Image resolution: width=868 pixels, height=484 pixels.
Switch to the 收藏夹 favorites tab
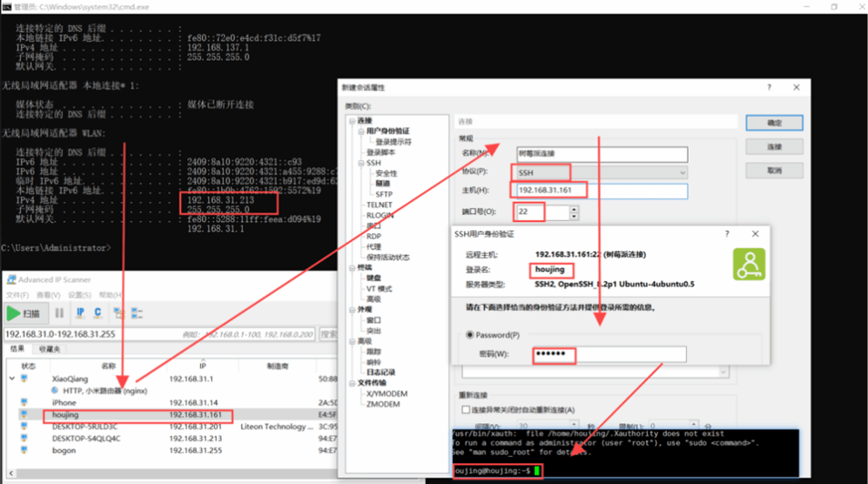pos(50,348)
